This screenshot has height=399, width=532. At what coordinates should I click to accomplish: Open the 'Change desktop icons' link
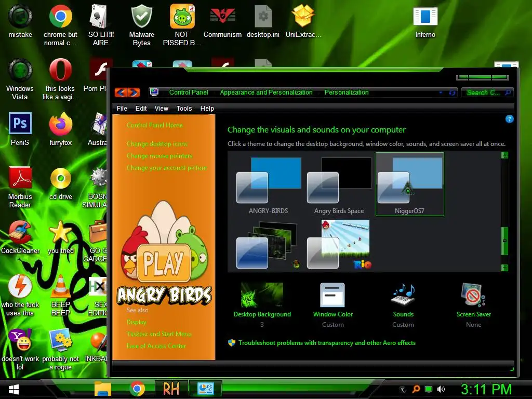(x=157, y=144)
